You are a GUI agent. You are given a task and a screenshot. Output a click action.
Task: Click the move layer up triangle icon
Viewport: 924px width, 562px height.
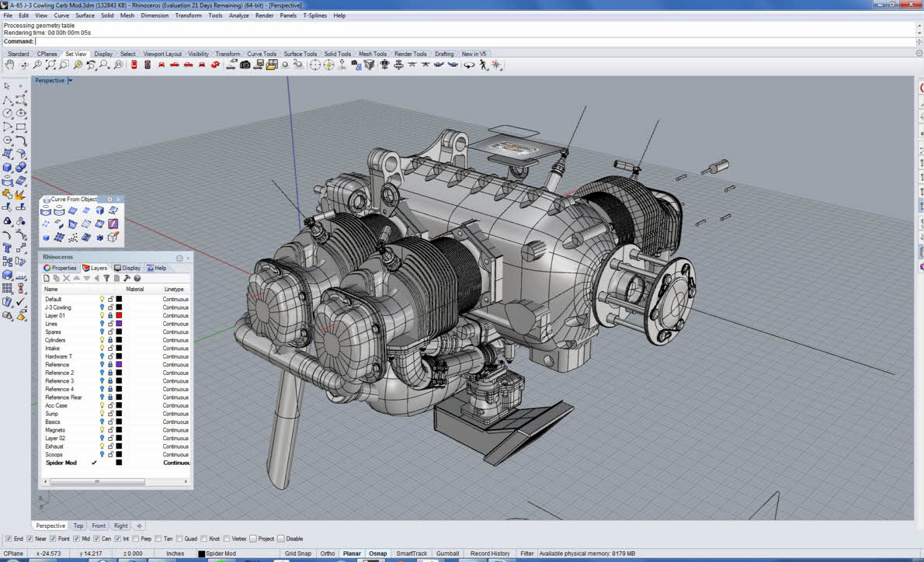[77, 278]
